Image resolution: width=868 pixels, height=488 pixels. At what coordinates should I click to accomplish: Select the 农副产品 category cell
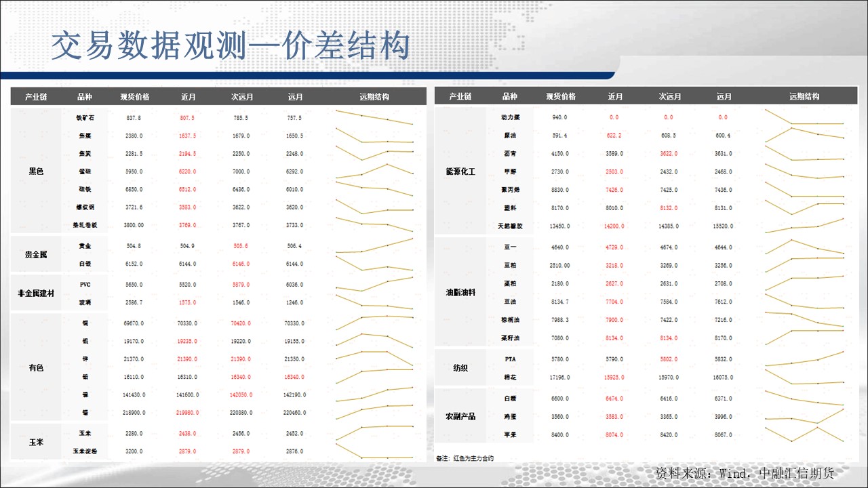[460, 416]
